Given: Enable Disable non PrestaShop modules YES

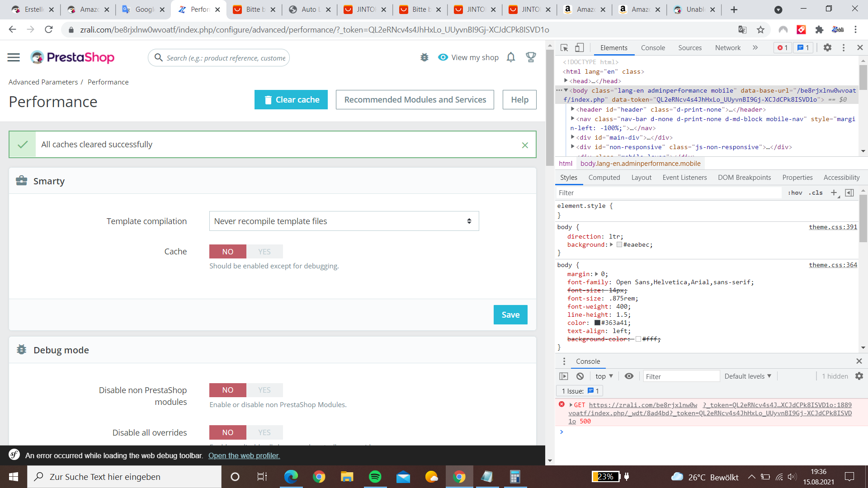Looking at the screenshot, I should (264, 390).
